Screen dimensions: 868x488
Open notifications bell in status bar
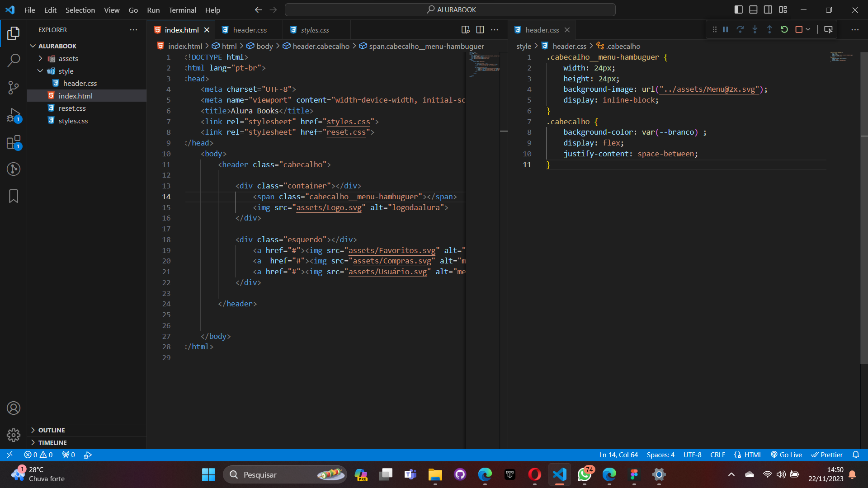[856, 455]
